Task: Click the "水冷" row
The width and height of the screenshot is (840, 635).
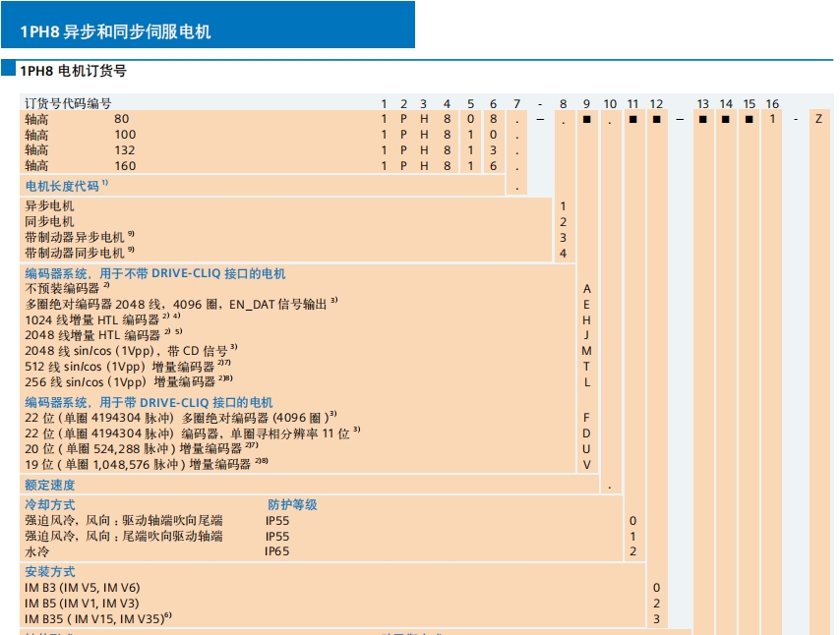Action: (x=36, y=551)
